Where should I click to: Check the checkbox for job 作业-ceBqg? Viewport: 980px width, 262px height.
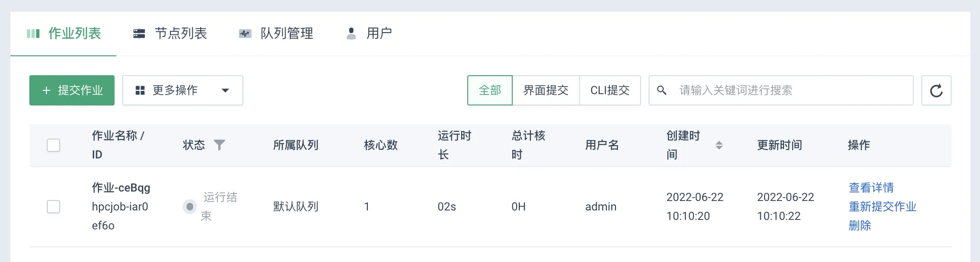coord(53,207)
